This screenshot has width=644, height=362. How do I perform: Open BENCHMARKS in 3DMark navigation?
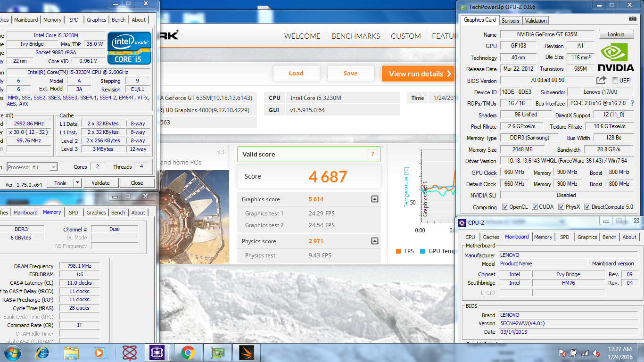(x=355, y=36)
